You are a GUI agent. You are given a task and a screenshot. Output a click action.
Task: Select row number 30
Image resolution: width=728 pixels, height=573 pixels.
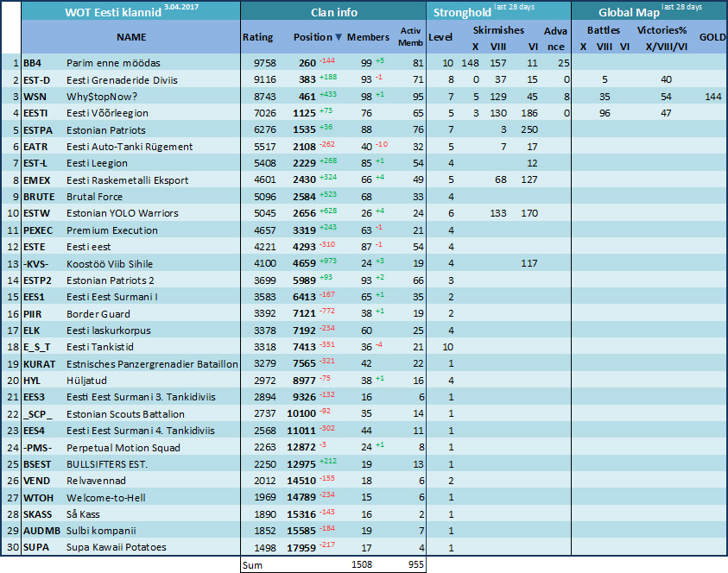click(13, 547)
